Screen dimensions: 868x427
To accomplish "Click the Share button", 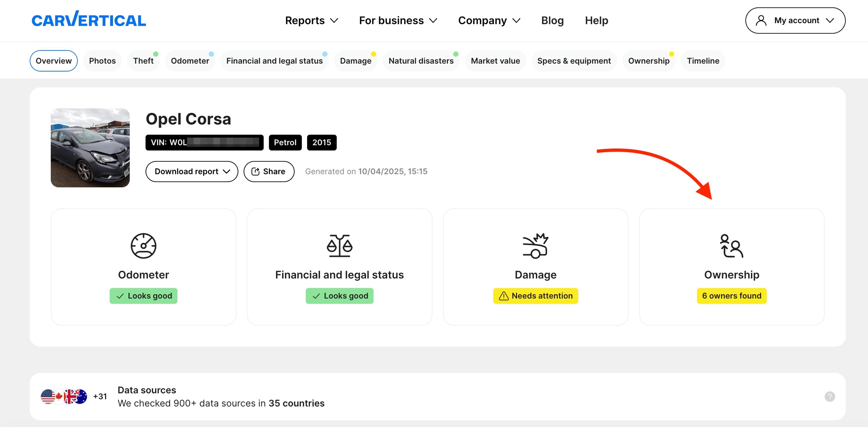I will point(269,172).
